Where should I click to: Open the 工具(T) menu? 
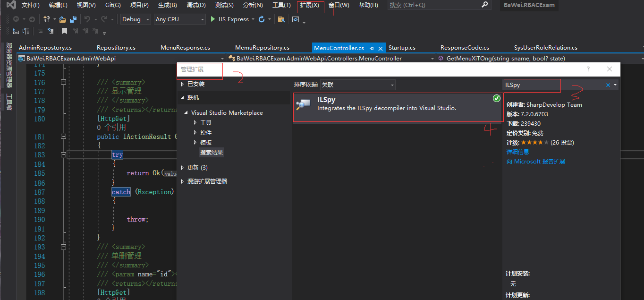pos(282,5)
